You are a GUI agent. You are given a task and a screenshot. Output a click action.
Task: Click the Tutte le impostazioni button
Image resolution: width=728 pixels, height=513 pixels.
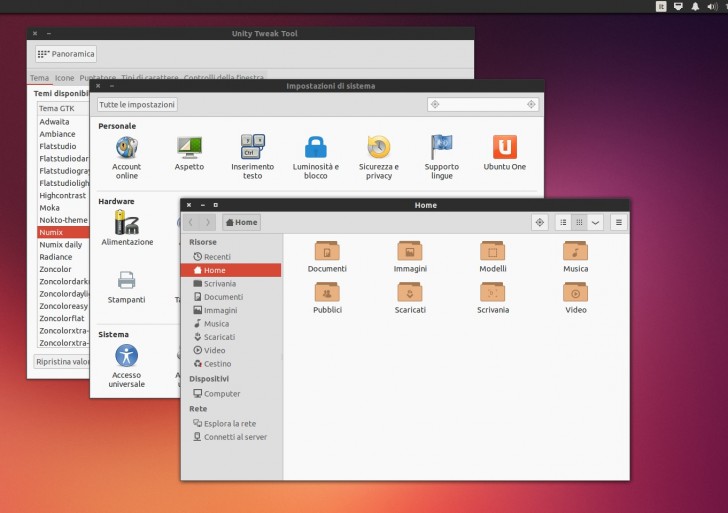[x=137, y=104]
